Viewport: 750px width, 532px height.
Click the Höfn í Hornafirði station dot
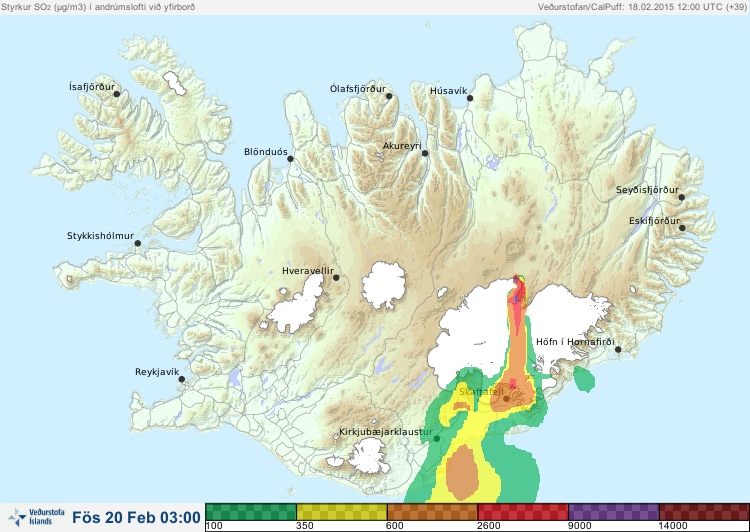618,350
